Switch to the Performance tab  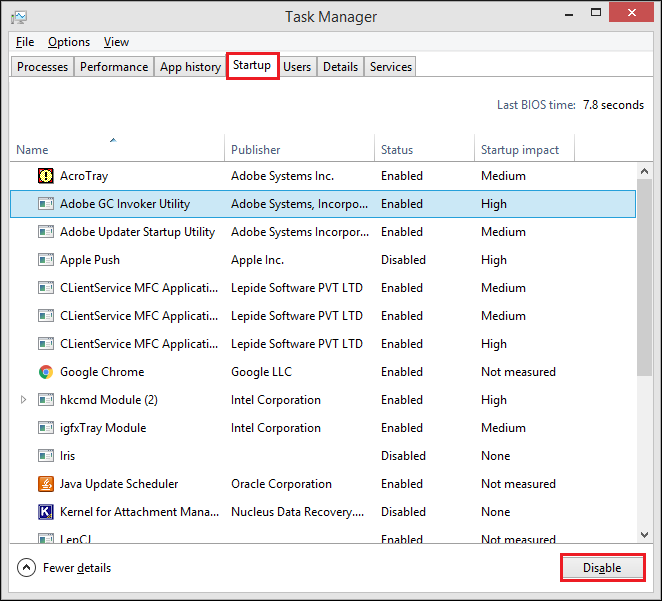pyautogui.click(x=114, y=67)
